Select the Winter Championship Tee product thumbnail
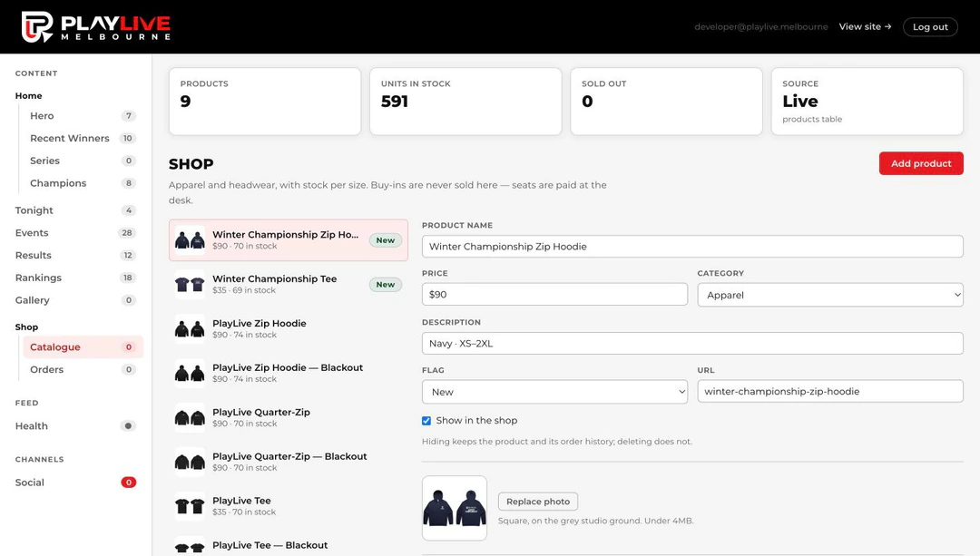This screenshot has width=980, height=556. [190, 284]
